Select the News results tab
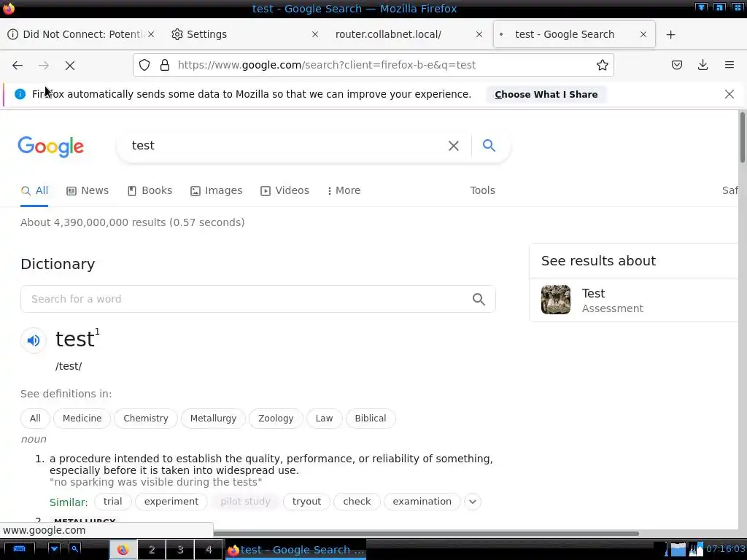The image size is (747, 560). [88, 190]
